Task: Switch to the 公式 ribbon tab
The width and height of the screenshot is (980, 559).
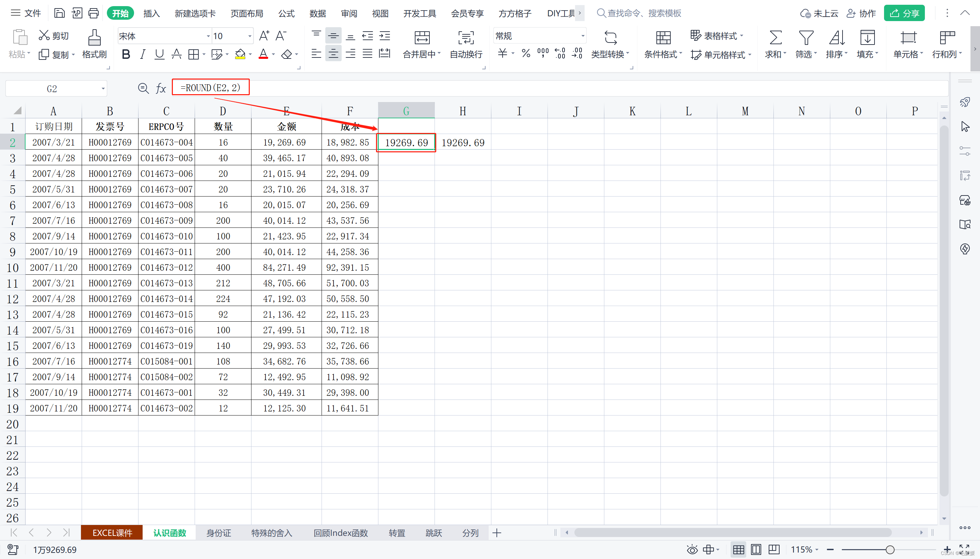Action: click(286, 14)
